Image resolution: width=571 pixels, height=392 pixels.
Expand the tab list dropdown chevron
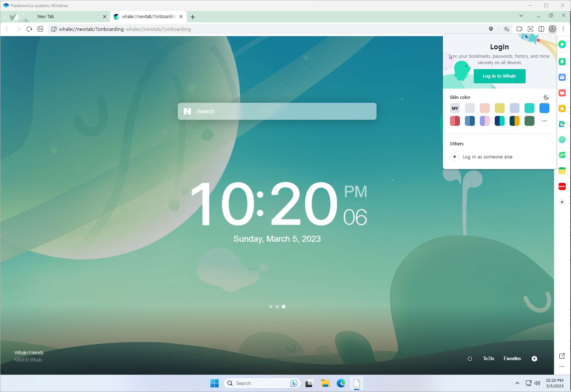coord(521,16)
